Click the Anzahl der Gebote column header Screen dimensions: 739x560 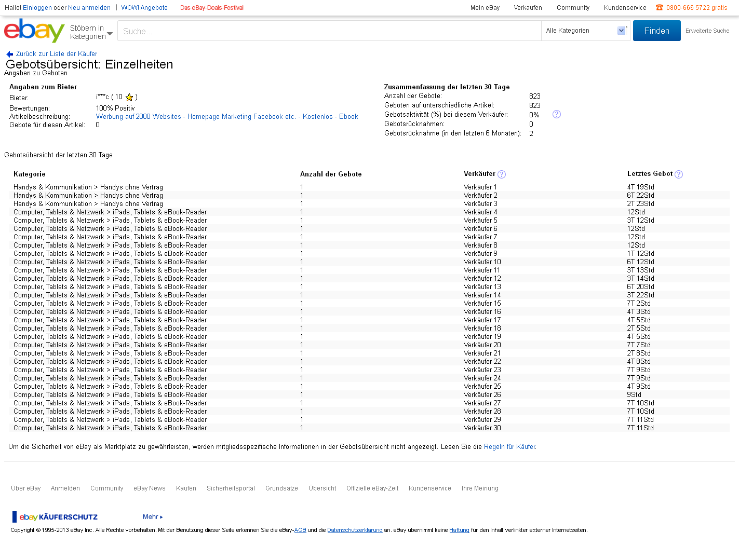[x=331, y=174]
